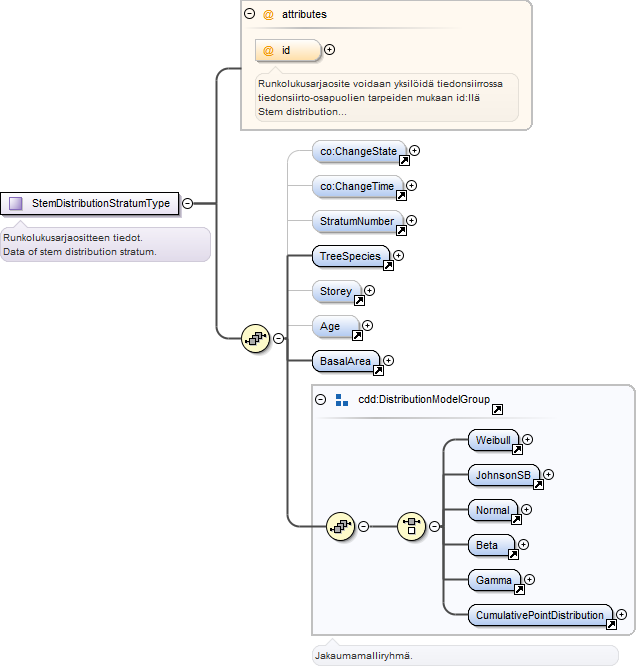Select the co:ChangeState element
This screenshot has height=669, width=637.
point(359,151)
